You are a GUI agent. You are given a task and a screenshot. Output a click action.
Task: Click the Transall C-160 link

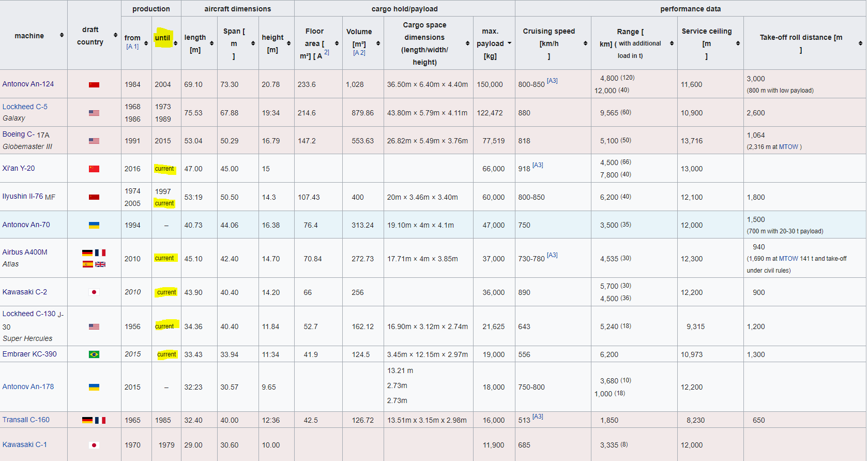click(26, 420)
